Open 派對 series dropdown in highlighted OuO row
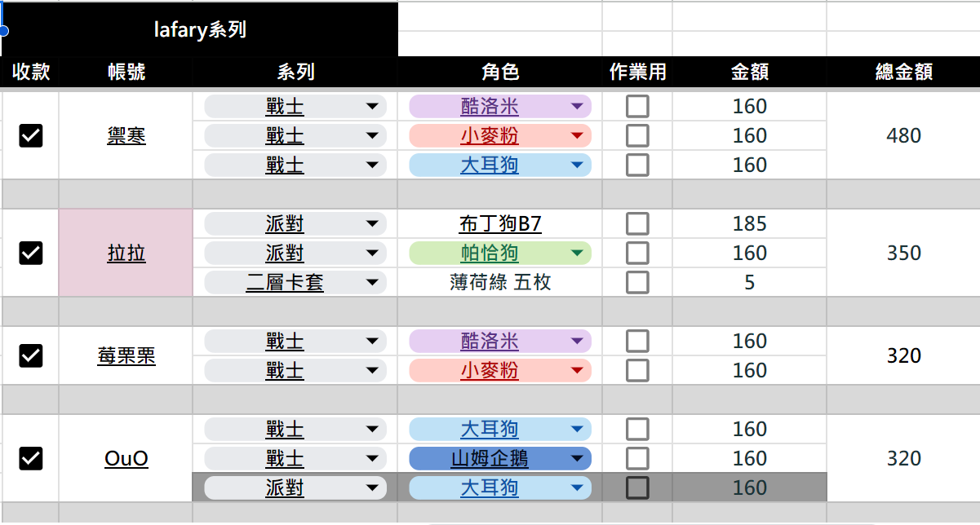Viewport: 980px width, 525px height. click(295, 487)
